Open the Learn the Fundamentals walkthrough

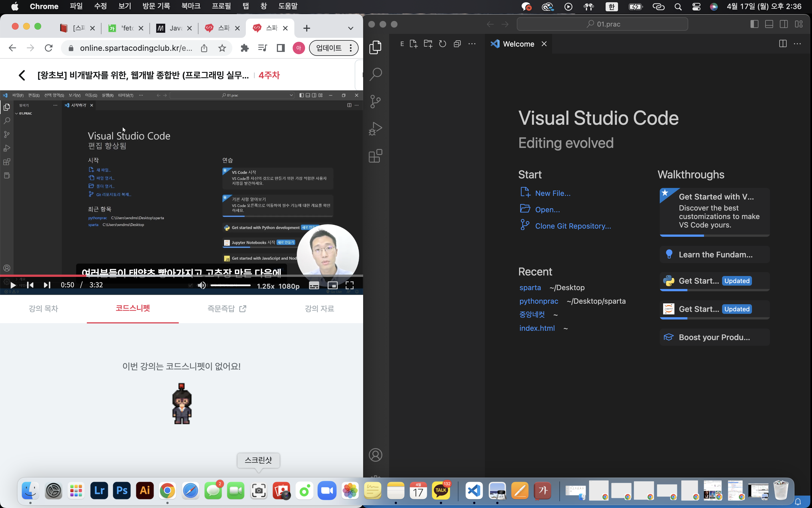click(715, 254)
